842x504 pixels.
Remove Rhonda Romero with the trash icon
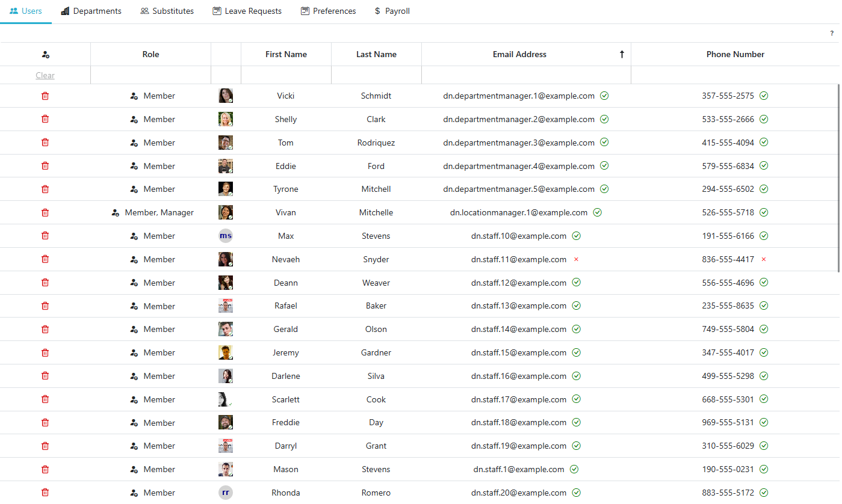pyautogui.click(x=45, y=493)
